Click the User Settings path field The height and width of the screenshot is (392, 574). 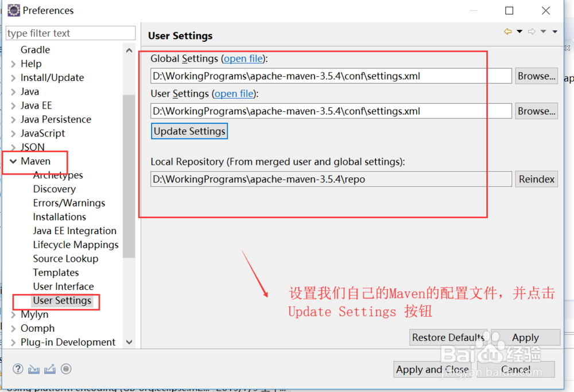[331, 111]
